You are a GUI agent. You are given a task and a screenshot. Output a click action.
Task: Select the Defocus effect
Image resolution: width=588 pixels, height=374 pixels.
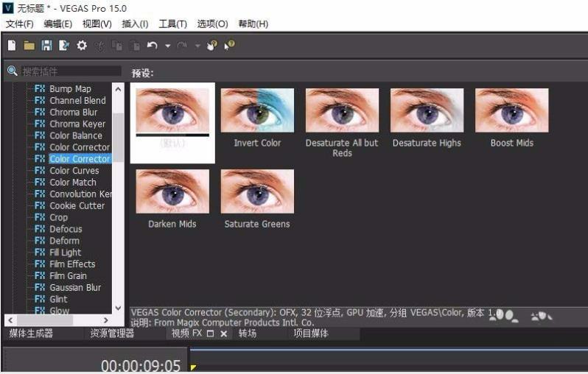pyautogui.click(x=66, y=229)
